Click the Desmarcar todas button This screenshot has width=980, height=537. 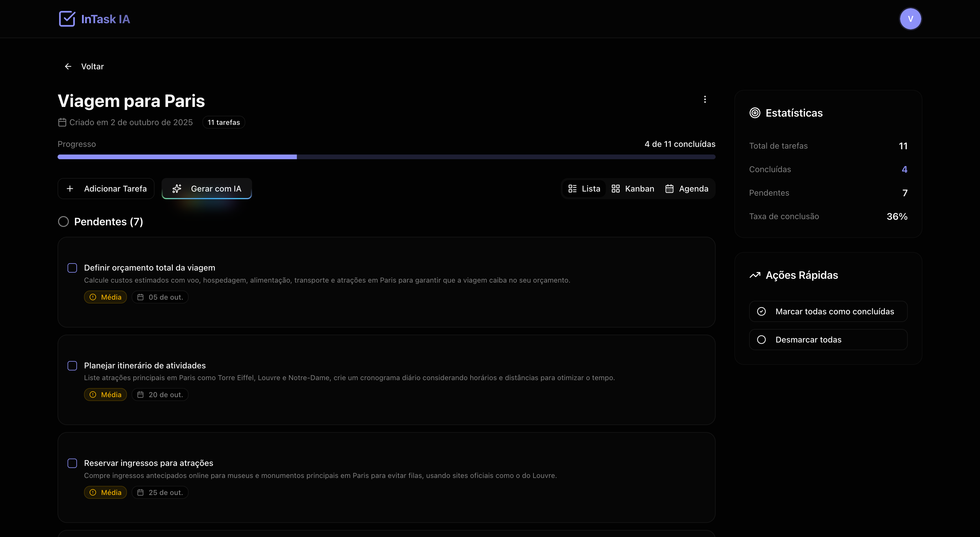828,340
